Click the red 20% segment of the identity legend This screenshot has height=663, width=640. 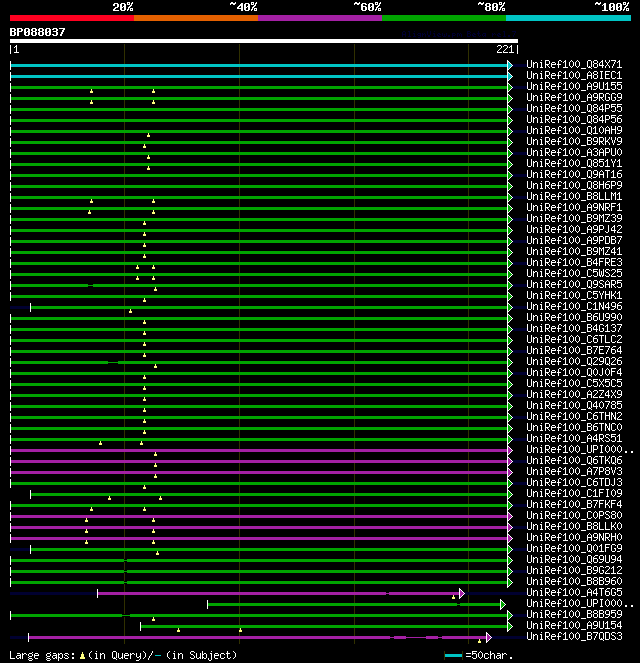[71, 17]
